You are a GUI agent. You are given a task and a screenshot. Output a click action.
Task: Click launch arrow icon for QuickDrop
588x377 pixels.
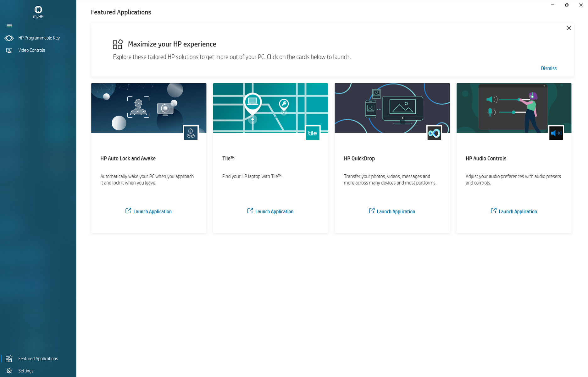(372, 211)
